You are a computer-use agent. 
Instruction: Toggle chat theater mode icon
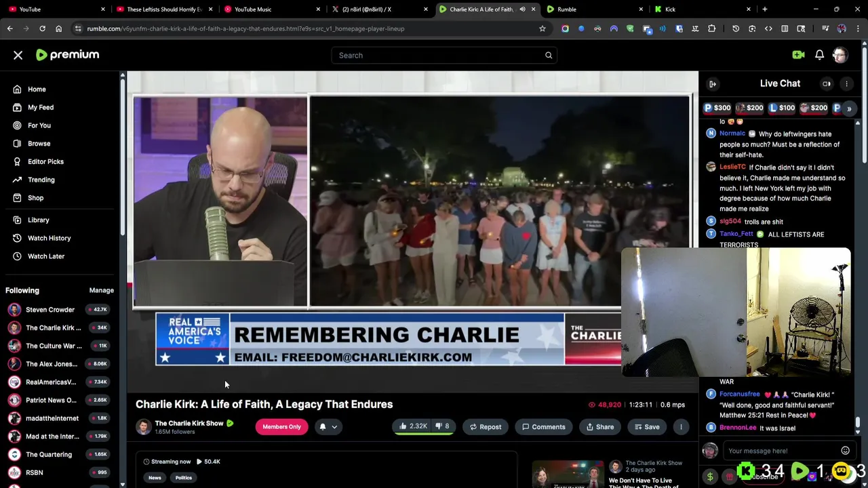click(x=827, y=84)
